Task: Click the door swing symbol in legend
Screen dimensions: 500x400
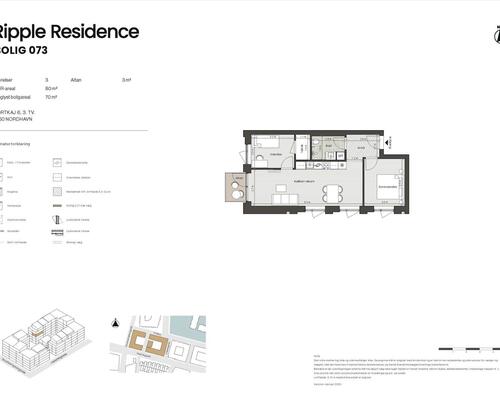Action: (x=57, y=220)
